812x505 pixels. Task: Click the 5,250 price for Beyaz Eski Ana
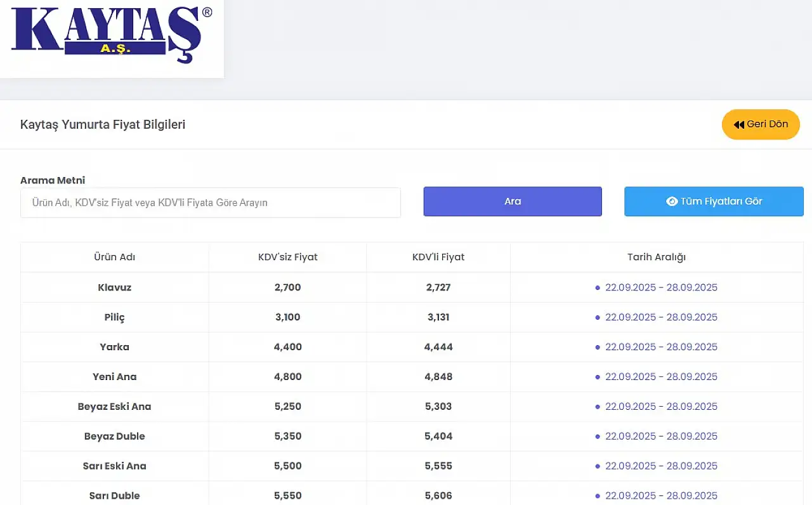point(288,407)
